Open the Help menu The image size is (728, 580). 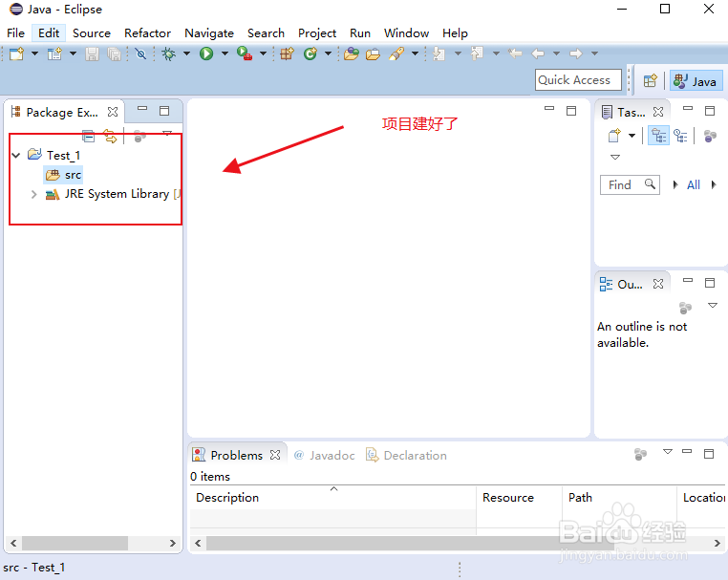click(455, 33)
